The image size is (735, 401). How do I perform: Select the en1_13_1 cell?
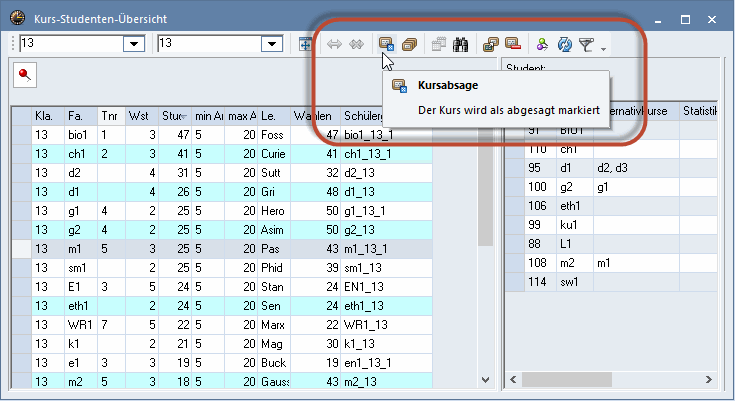386,363
